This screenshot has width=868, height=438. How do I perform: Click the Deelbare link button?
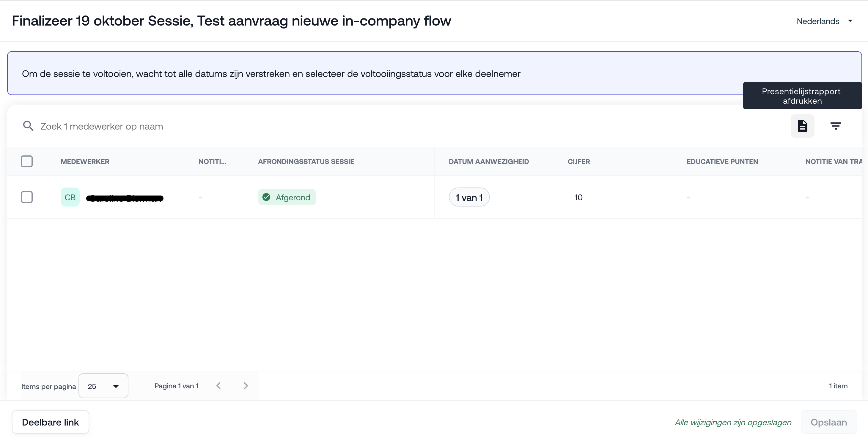(x=51, y=422)
